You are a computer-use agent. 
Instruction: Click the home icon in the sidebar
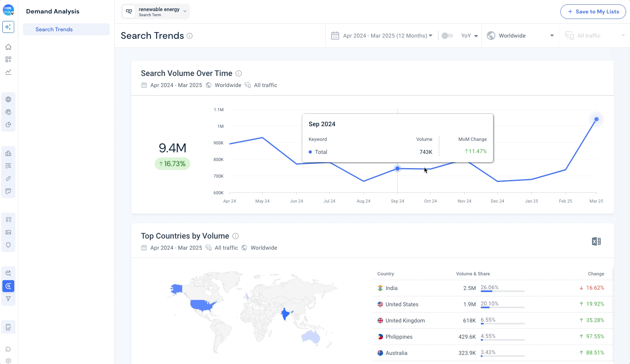coord(8,47)
